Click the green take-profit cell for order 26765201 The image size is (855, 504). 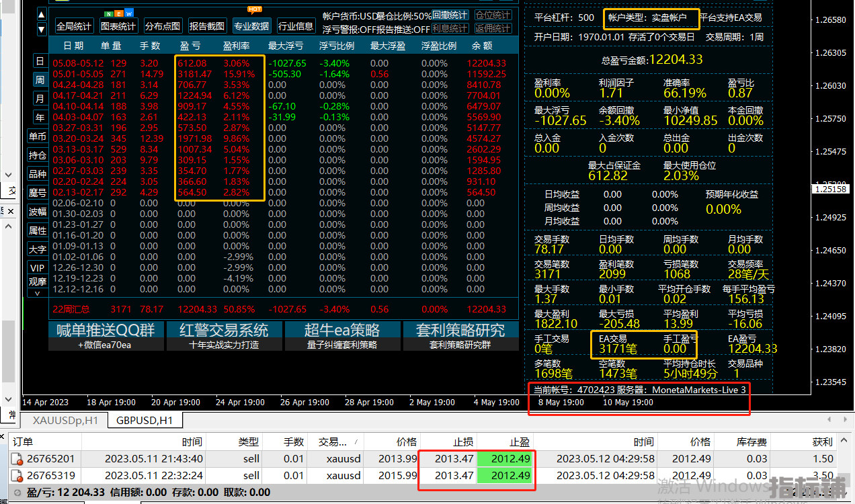[506, 459]
